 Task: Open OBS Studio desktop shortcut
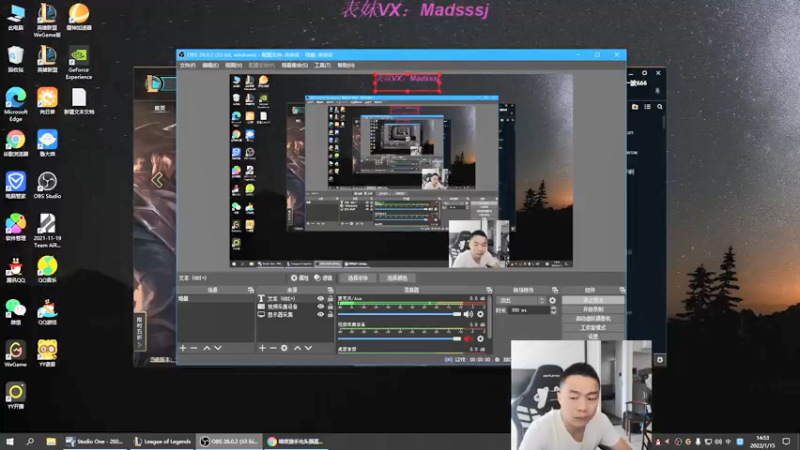(x=47, y=185)
